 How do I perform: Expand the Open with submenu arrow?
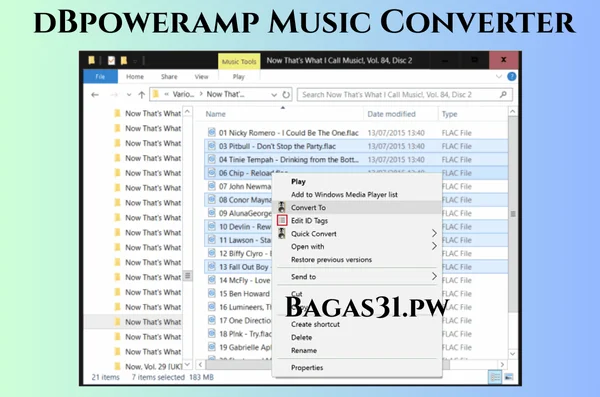[x=434, y=246]
